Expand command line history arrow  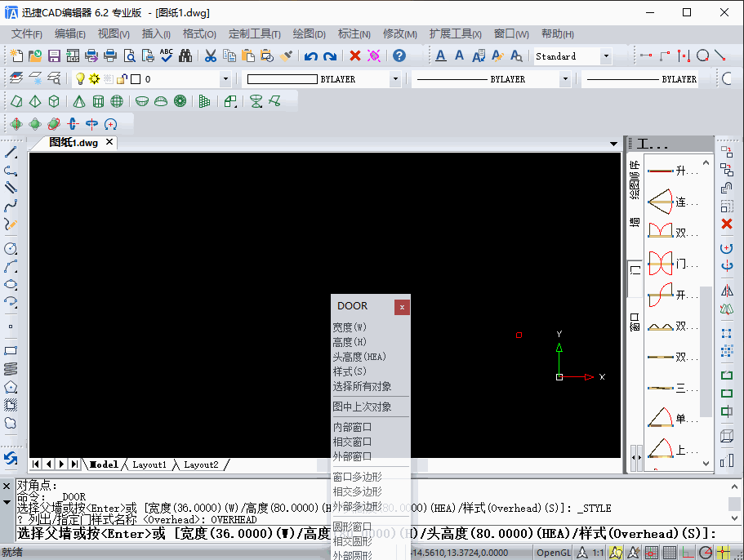click(x=7, y=502)
